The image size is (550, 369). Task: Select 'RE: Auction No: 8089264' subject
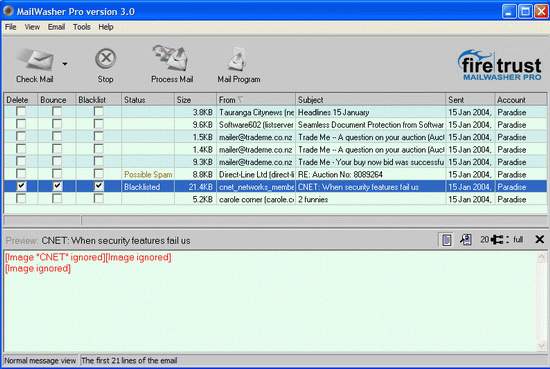[340, 174]
